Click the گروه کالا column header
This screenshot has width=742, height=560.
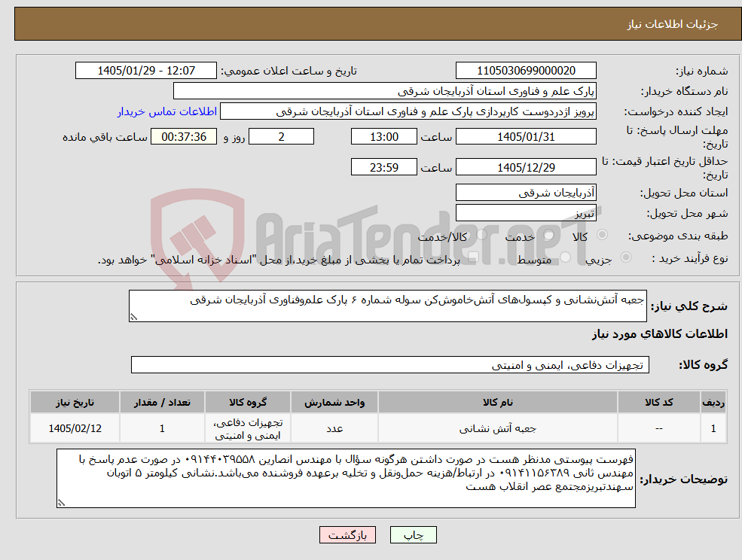(x=248, y=403)
